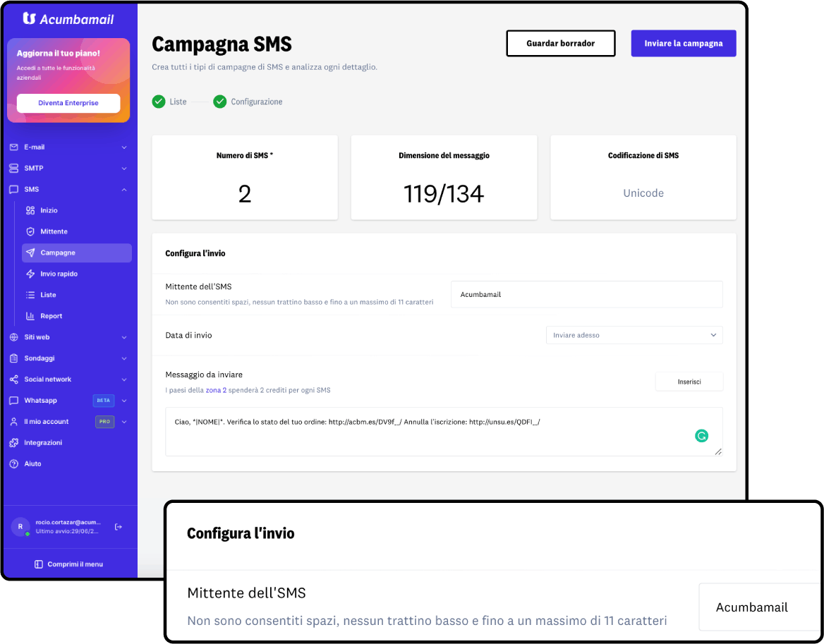Follow the zona 2 link

216,390
